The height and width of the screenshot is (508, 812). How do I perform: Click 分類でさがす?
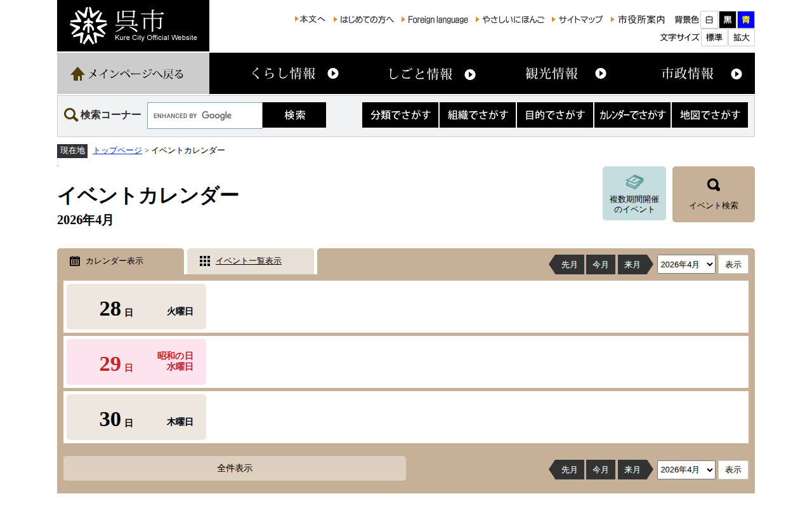pos(400,115)
